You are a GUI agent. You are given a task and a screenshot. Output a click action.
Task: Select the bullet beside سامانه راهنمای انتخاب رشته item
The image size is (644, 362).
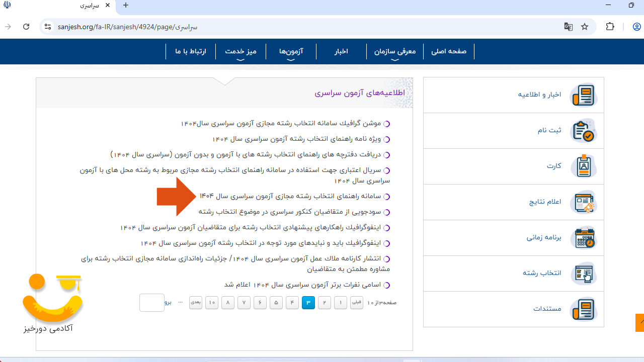[x=386, y=197]
